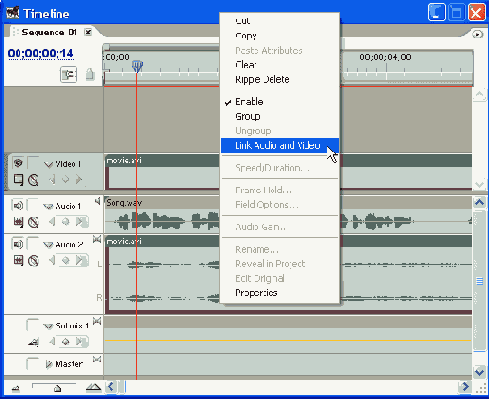
Task: Click the 00;00;00;14 timecode display
Action: coord(40,53)
